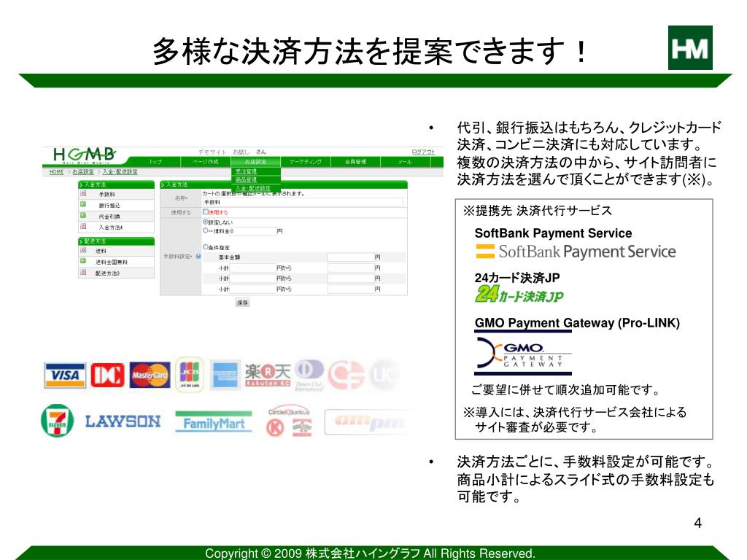Click the American Express card logo
This screenshot has height=560, width=747.
tap(225, 376)
